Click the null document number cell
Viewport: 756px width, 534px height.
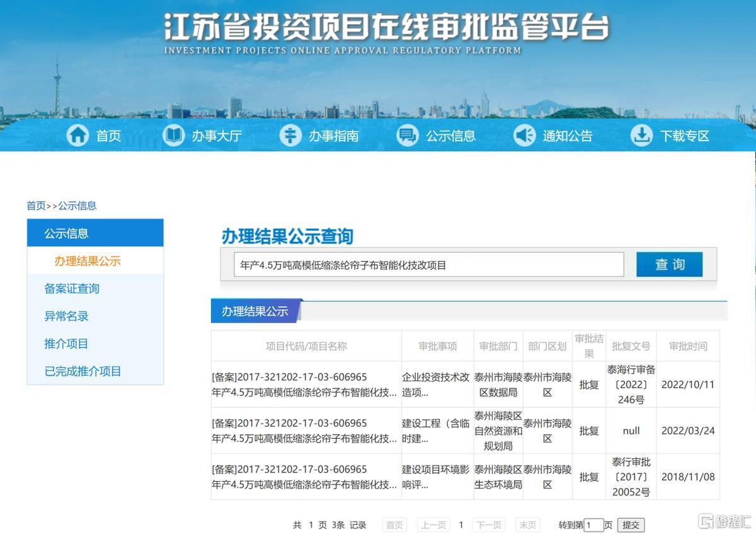631,431
